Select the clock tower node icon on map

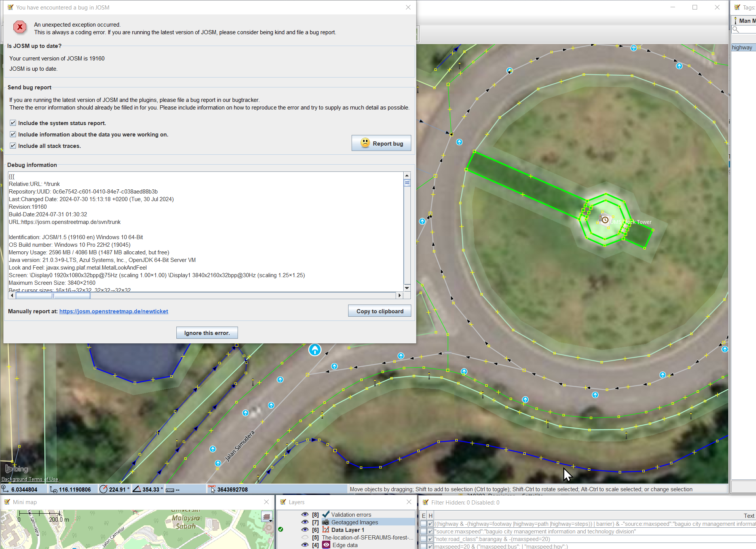pyautogui.click(x=605, y=220)
